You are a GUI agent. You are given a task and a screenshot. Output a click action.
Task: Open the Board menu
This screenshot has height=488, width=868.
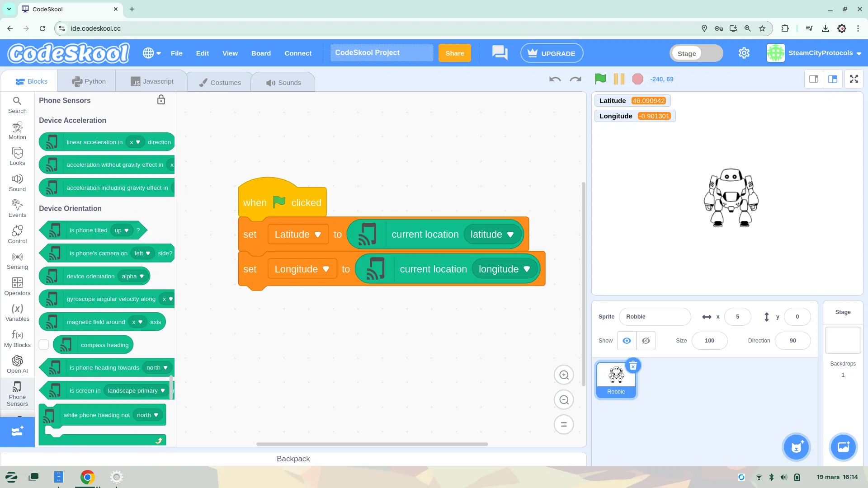(x=261, y=53)
